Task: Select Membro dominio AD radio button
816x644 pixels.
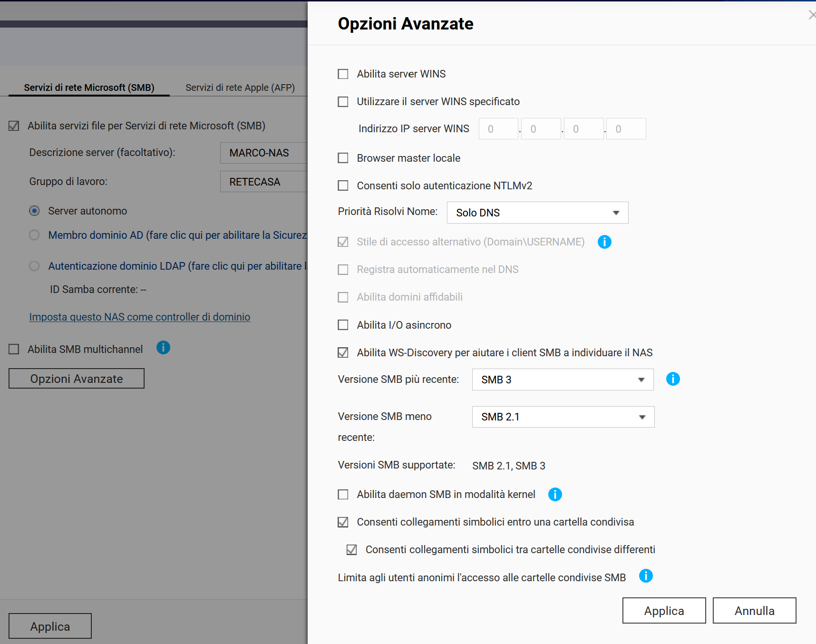Action: click(x=34, y=235)
